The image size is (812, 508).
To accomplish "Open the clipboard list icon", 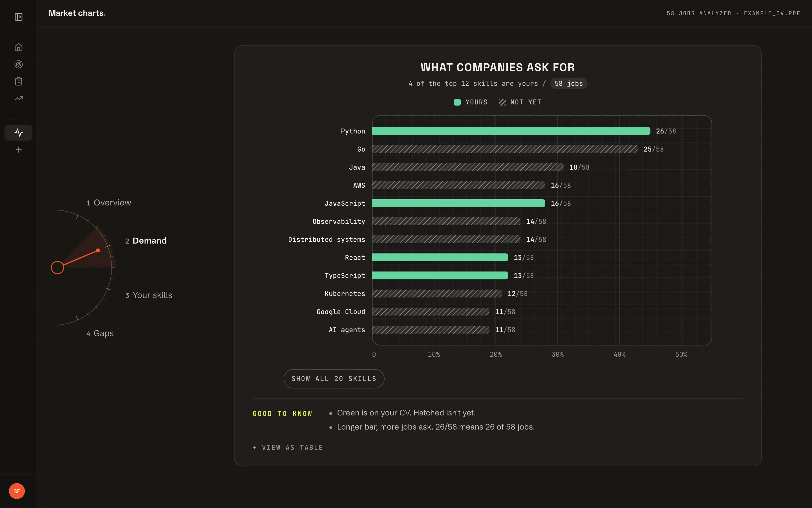I will 18,81.
